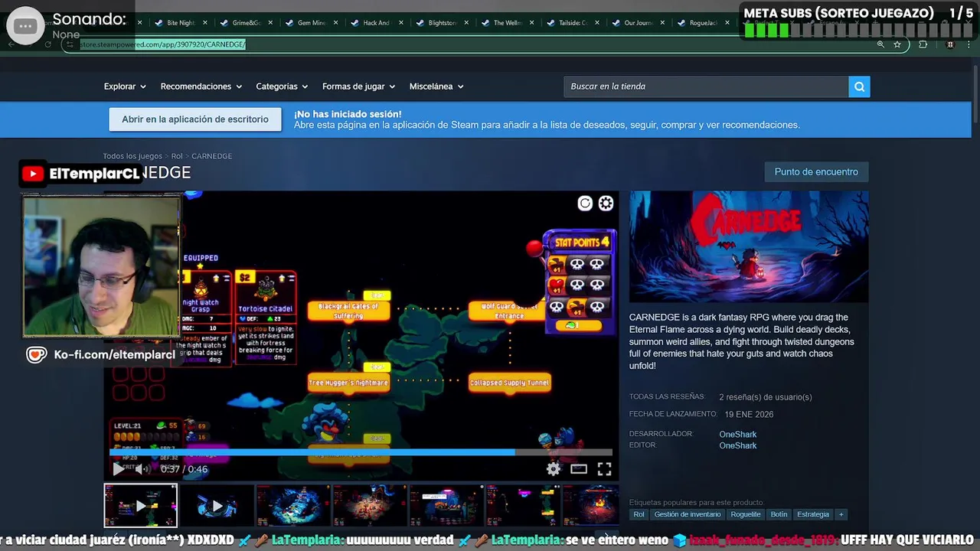Switch trailer to theater mode
The width and height of the screenshot is (980, 551).
click(x=579, y=469)
